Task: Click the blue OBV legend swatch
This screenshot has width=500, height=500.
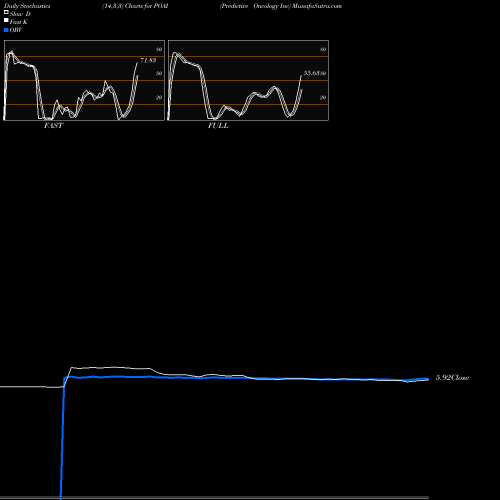Action: (x=6, y=30)
